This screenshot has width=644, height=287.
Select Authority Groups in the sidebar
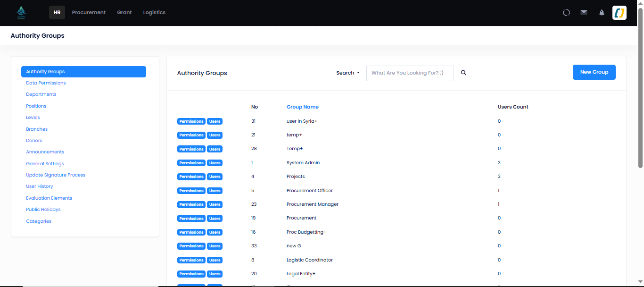tap(83, 72)
